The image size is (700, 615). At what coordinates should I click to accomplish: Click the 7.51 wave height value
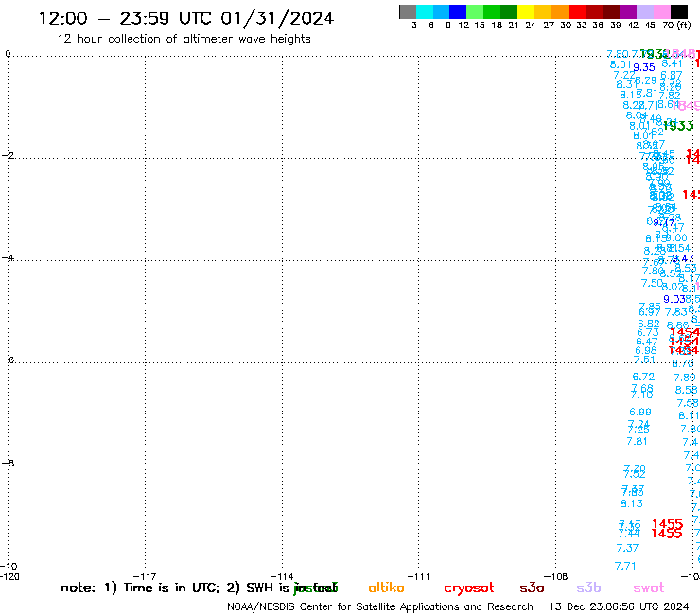click(x=644, y=360)
